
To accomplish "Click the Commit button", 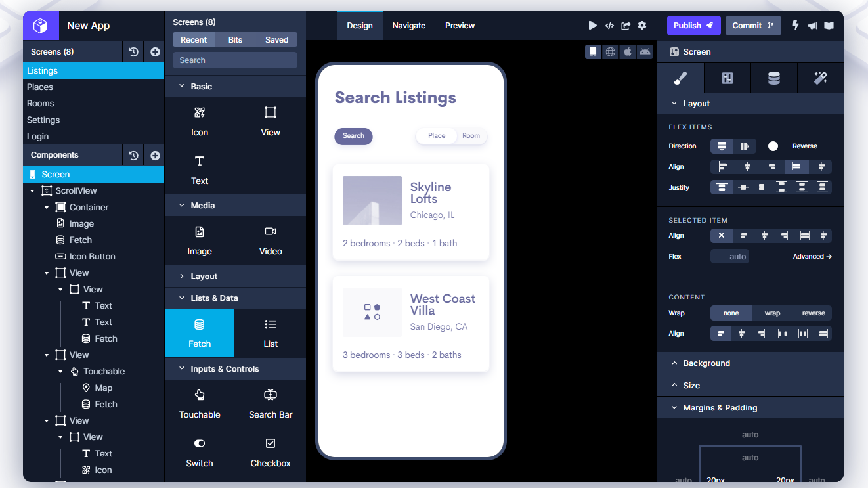I will click(753, 26).
